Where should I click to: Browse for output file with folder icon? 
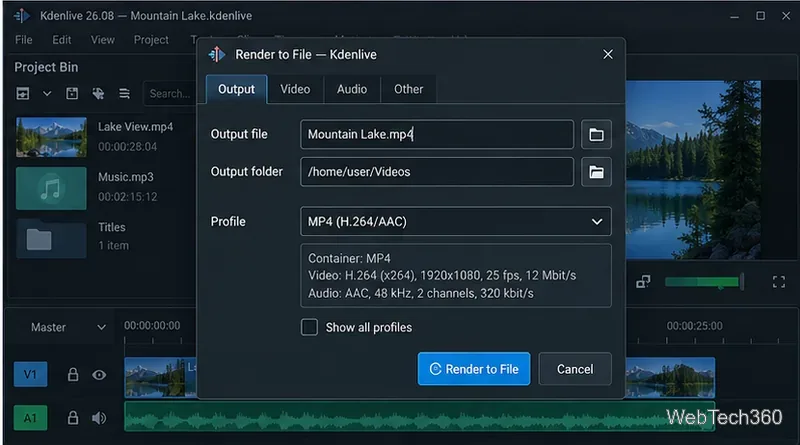coord(596,135)
